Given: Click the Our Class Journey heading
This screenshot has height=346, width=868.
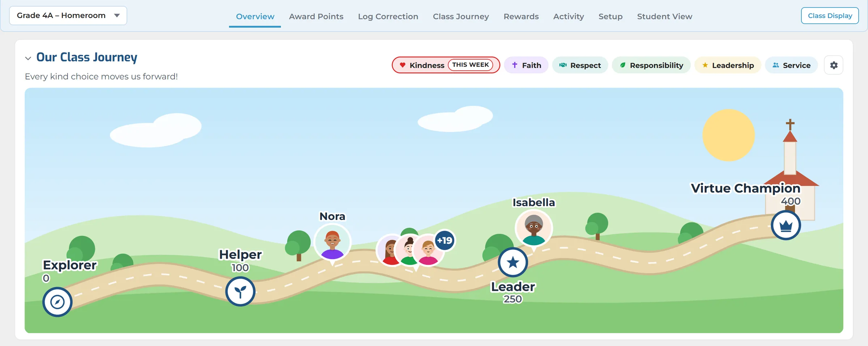Looking at the screenshot, I should pos(87,57).
